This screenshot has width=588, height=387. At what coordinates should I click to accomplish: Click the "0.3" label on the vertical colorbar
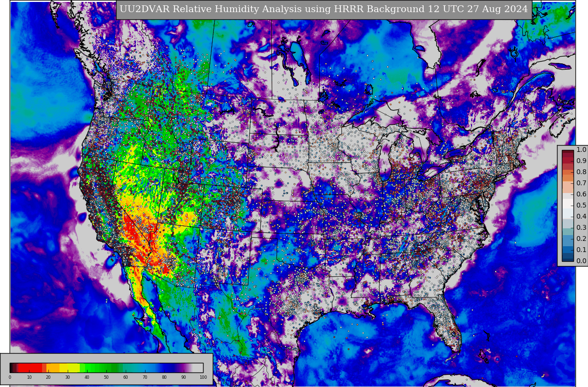(581, 228)
